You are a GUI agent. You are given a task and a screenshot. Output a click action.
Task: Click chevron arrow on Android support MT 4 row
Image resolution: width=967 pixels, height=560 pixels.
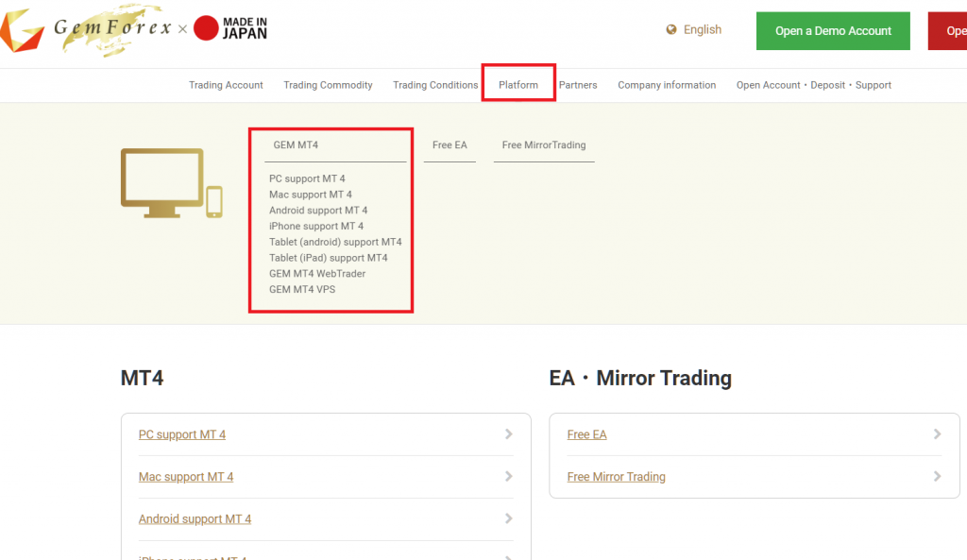pyautogui.click(x=509, y=518)
